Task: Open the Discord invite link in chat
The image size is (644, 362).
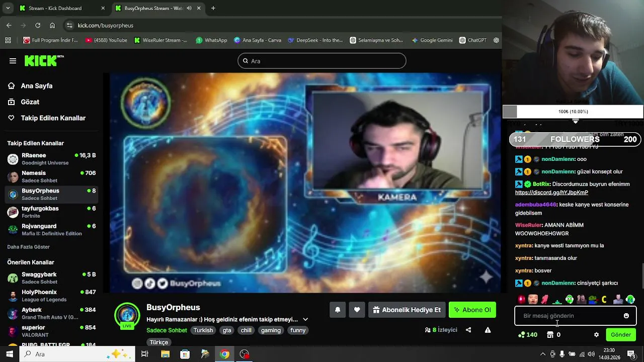Action: tap(551, 193)
